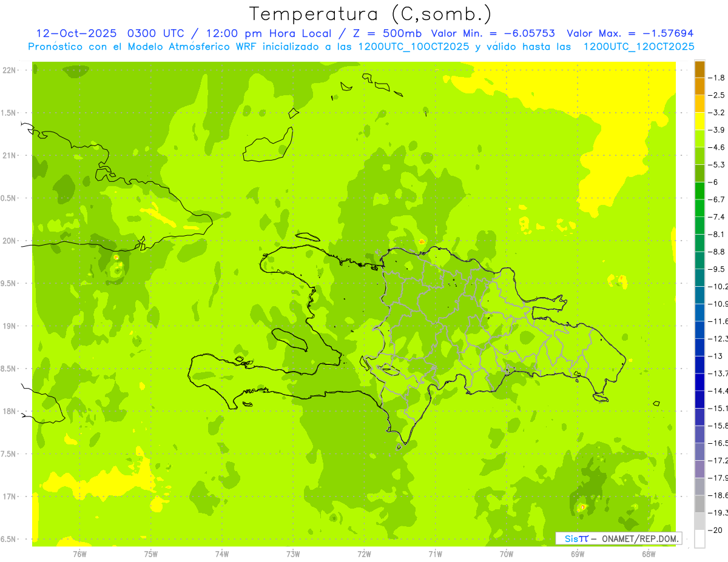Click the small hot spot near 17N 69W
The image size is (728, 562).
coord(582,507)
